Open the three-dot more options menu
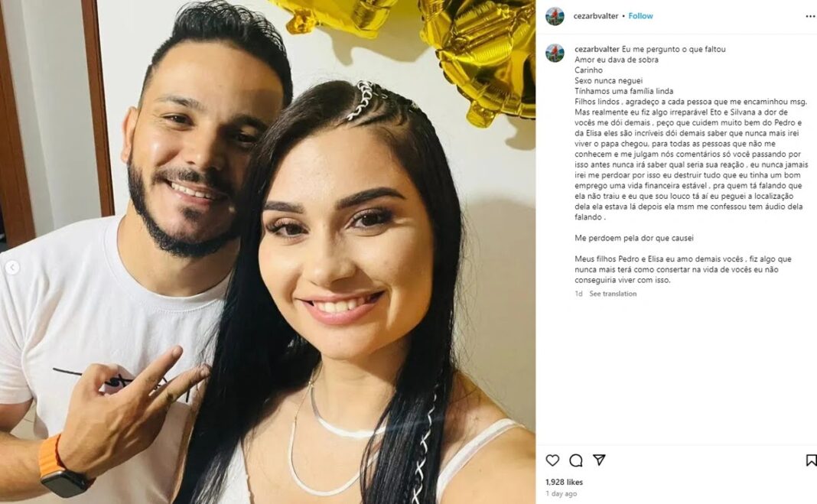817x504 pixels. (811, 17)
